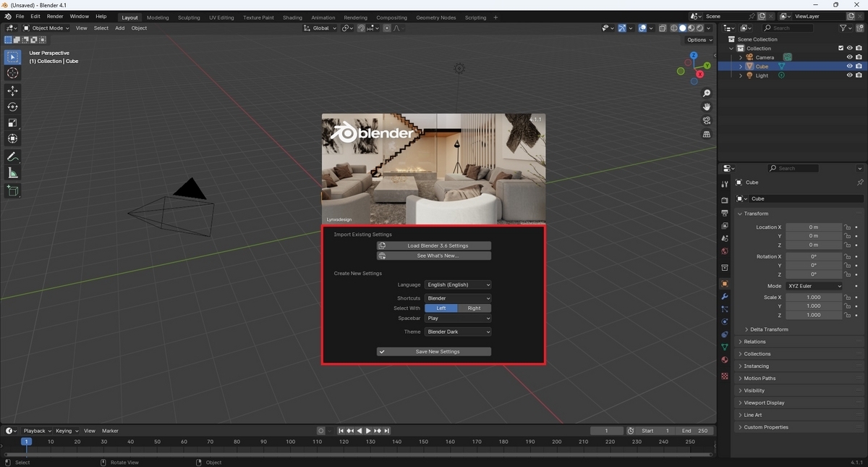Activate the Measure tool
868x467 pixels.
(x=12, y=173)
